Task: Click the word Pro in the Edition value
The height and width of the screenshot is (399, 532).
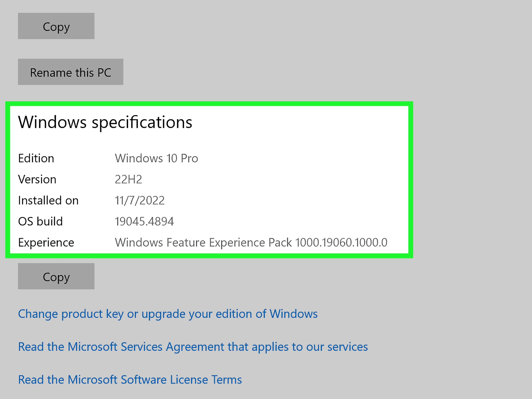Action: 189,158
